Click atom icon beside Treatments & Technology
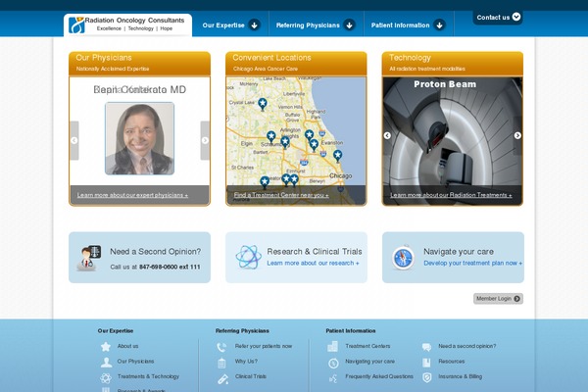 click(106, 377)
